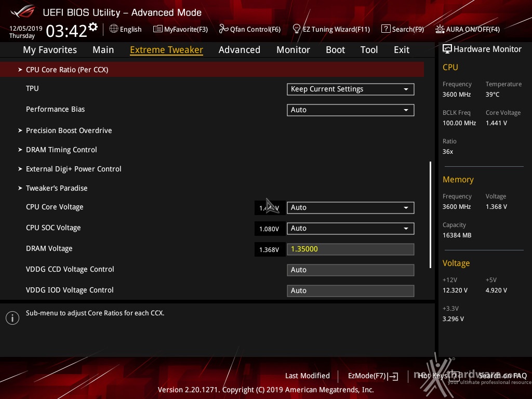Select the Exit tab
532x399 pixels.
coord(402,50)
